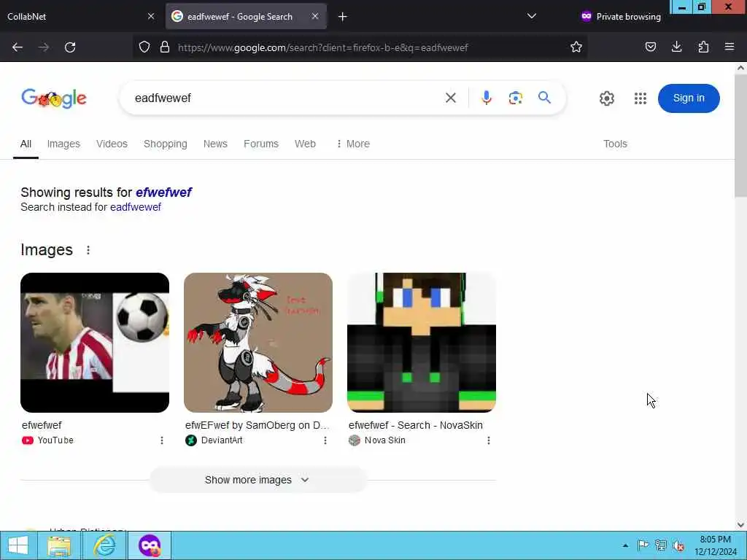Select the Images search tab
The width and height of the screenshot is (747, 560).
[63, 144]
